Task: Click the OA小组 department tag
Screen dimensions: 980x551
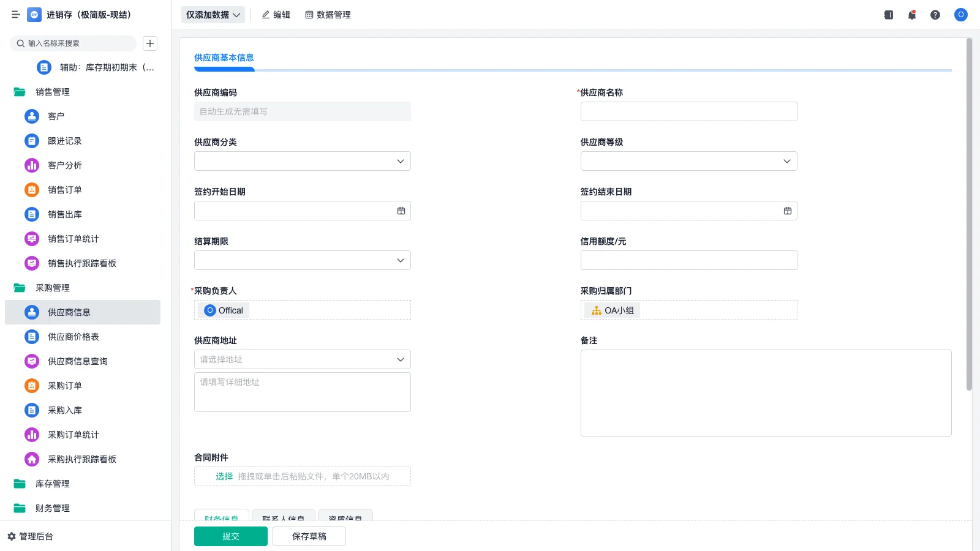Action: coord(612,310)
